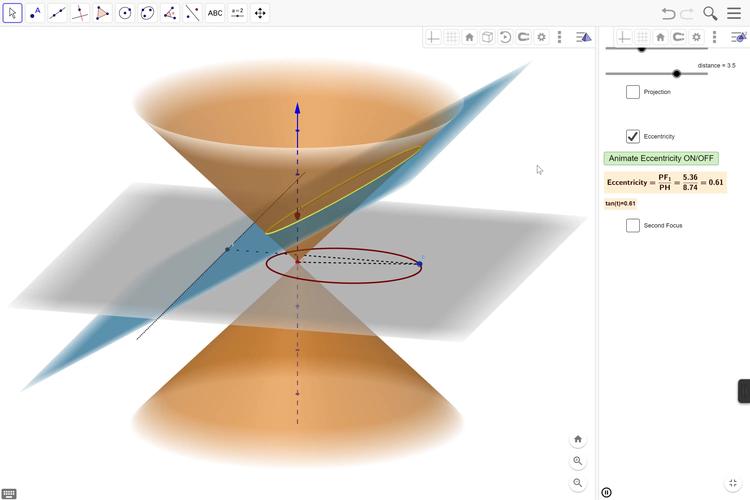Open point capturing magnet in 3D style bar
This screenshot has width=750, height=500.
(x=523, y=37)
